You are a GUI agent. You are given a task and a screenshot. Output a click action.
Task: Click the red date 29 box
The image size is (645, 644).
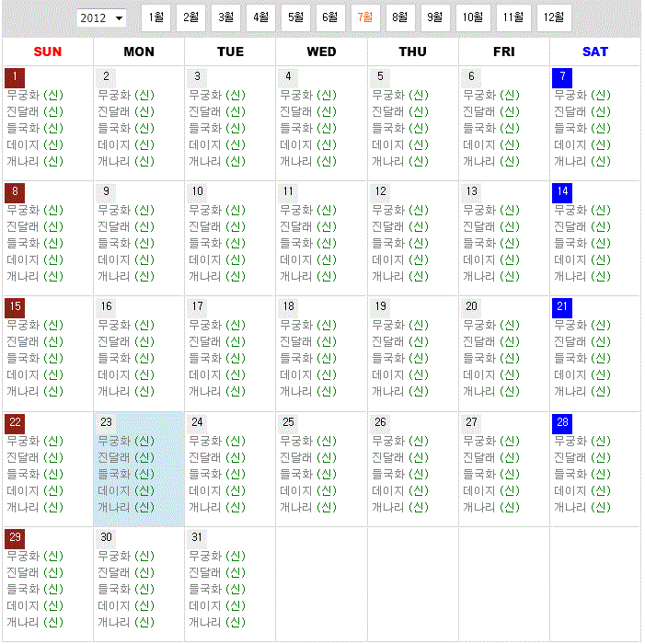click(15, 538)
